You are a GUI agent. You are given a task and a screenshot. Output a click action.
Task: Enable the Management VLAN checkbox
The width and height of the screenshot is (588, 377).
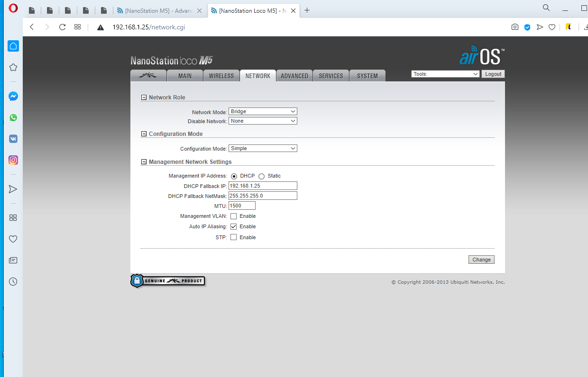[x=234, y=216]
